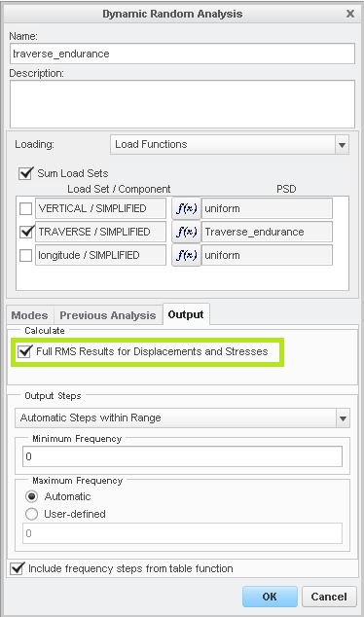The height and width of the screenshot is (617, 364).
Task: Select the Output tab
Action: click(x=186, y=314)
